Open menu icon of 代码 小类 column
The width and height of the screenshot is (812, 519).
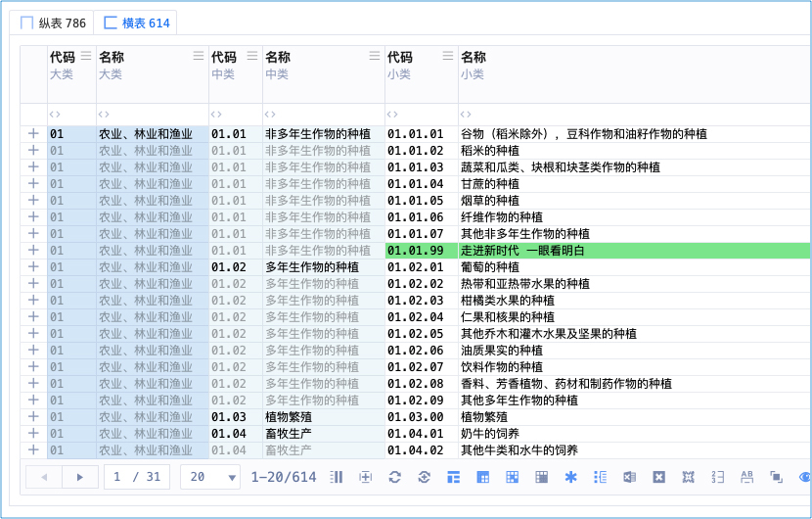(x=448, y=56)
